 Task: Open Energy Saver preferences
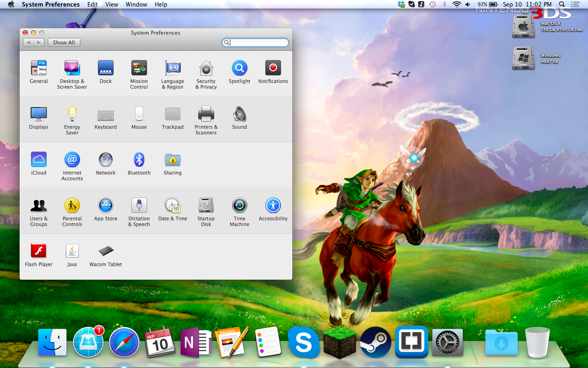point(72,121)
